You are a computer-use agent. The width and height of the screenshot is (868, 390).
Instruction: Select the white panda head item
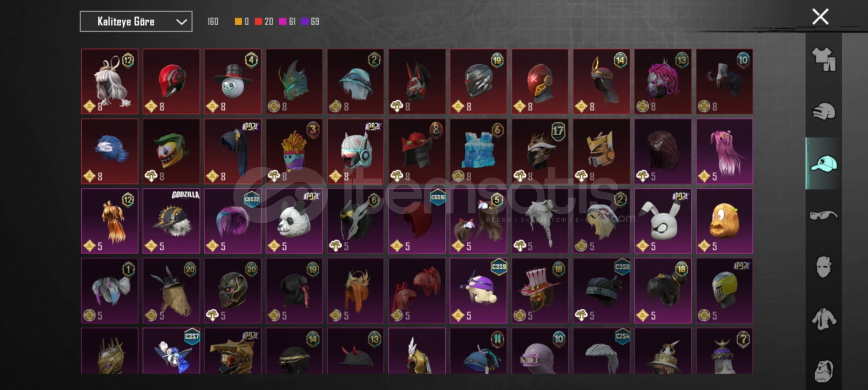pyautogui.click(x=294, y=221)
